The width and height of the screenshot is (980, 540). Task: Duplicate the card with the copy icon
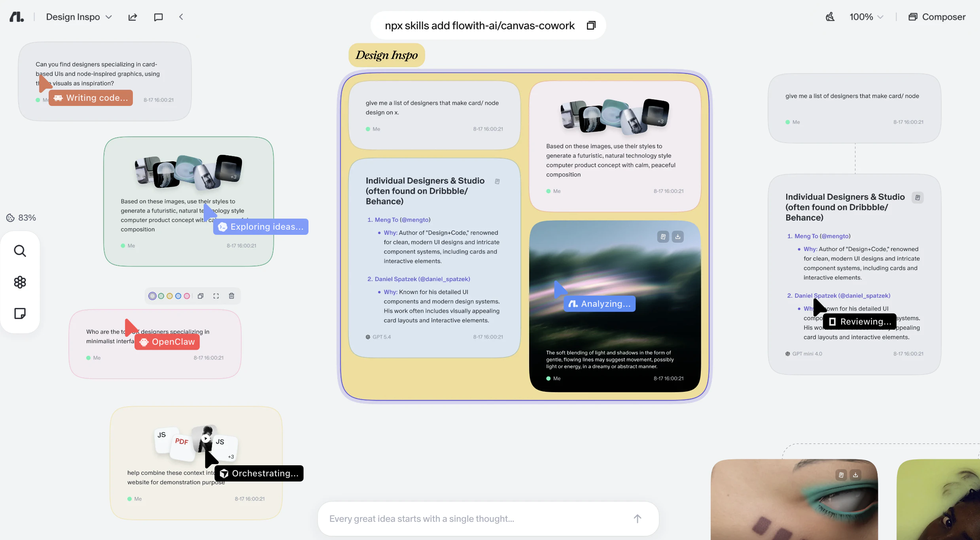tap(201, 295)
